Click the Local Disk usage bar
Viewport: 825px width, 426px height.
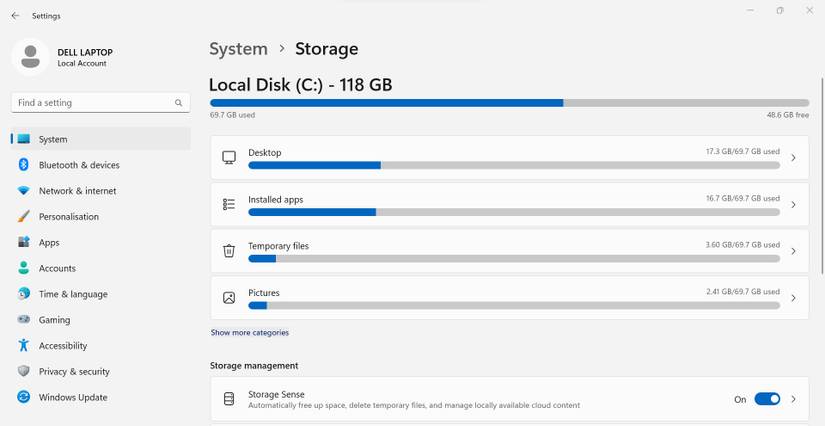coord(509,102)
